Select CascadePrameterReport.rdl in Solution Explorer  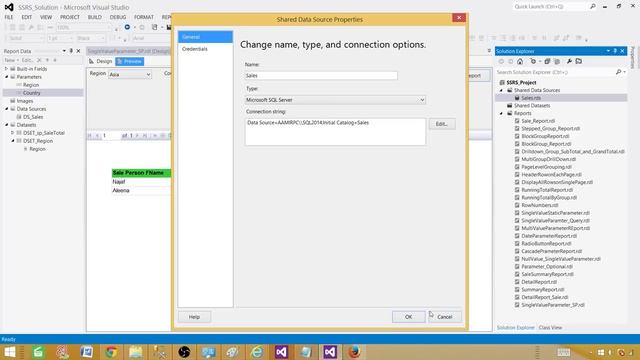[x=551, y=251]
